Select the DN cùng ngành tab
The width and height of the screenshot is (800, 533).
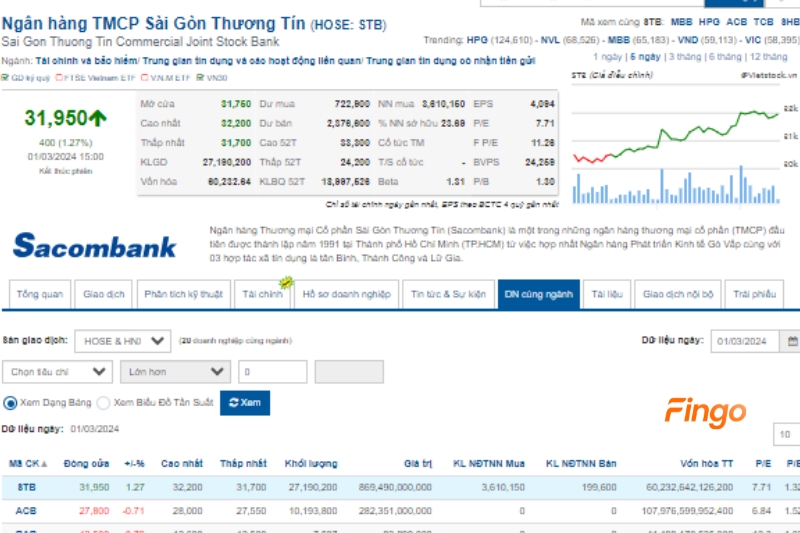pyautogui.click(x=538, y=294)
